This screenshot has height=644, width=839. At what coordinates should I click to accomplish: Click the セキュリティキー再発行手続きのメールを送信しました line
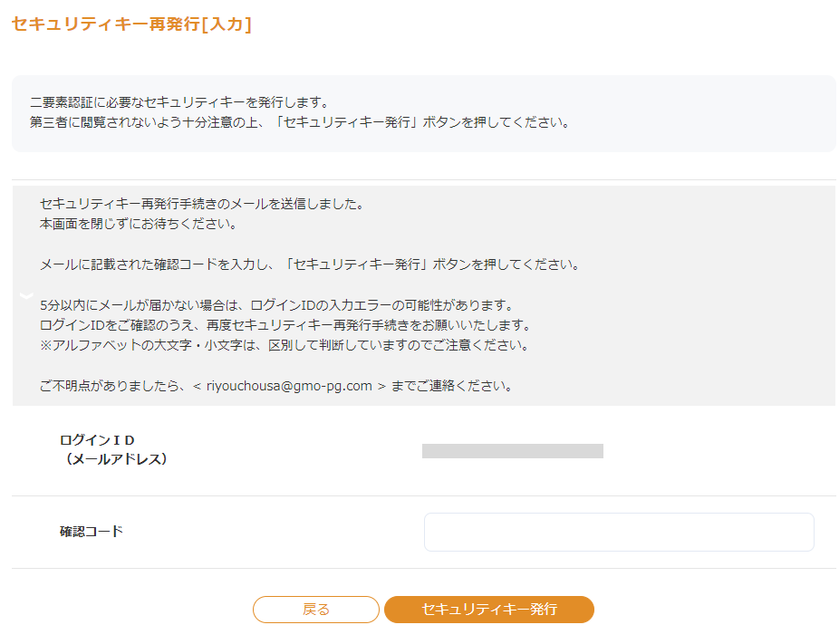pos(202,203)
